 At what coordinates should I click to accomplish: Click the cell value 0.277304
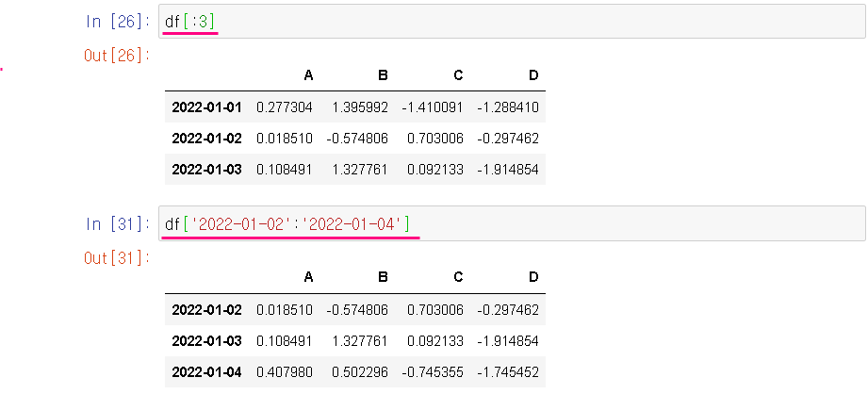[x=285, y=107]
